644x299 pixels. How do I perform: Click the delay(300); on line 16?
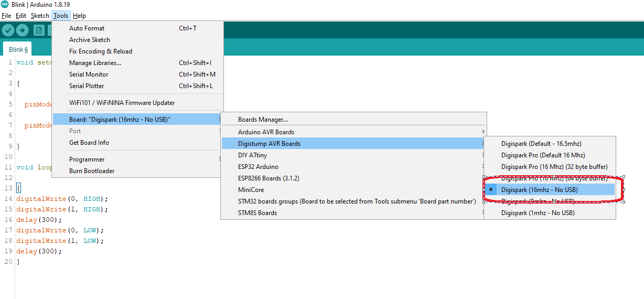tap(39, 220)
